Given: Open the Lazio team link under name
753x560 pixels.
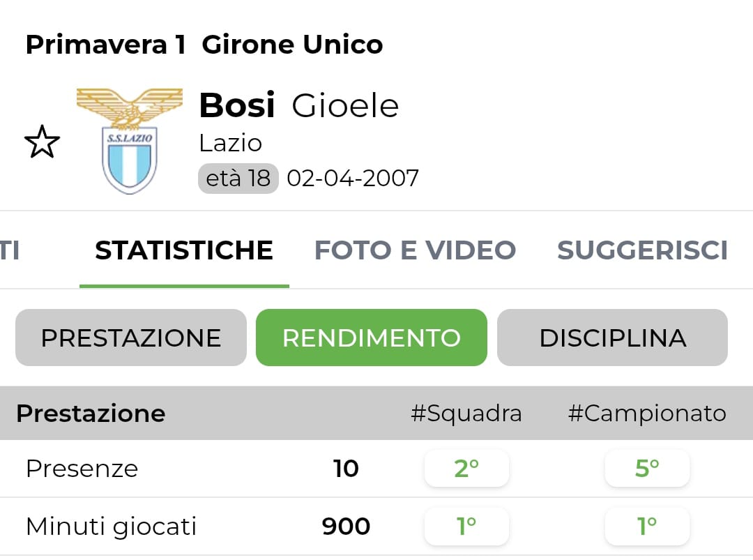Looking at the screenshot, I should (x=230, y=143).
